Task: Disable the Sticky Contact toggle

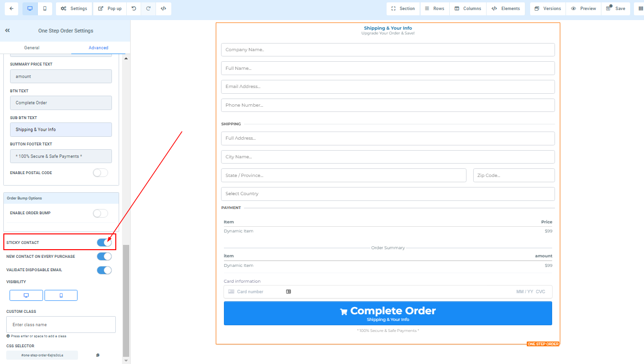Action: click(x=104, y=243)
